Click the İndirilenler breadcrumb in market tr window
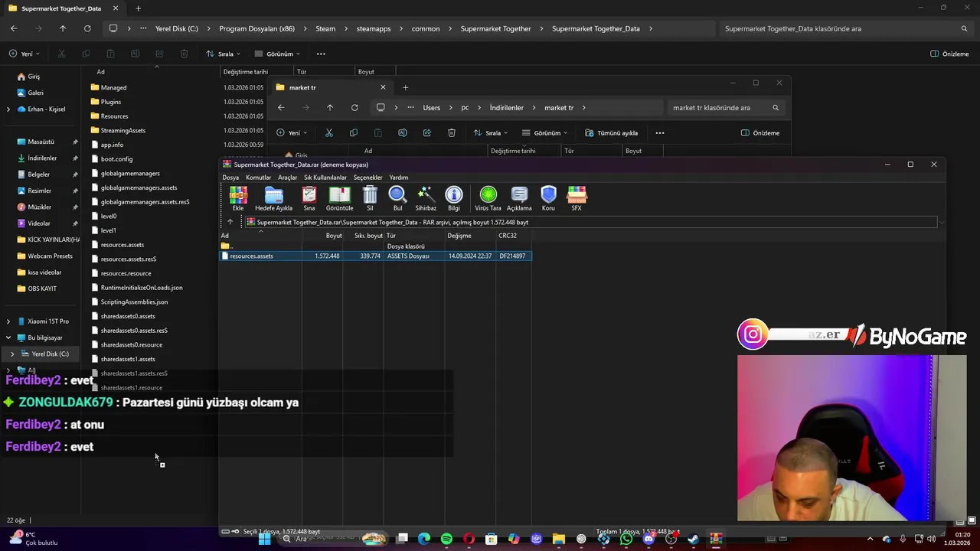The height and width of the screenshot is (551, 980). pyautogui.click(x=507, y=108)
